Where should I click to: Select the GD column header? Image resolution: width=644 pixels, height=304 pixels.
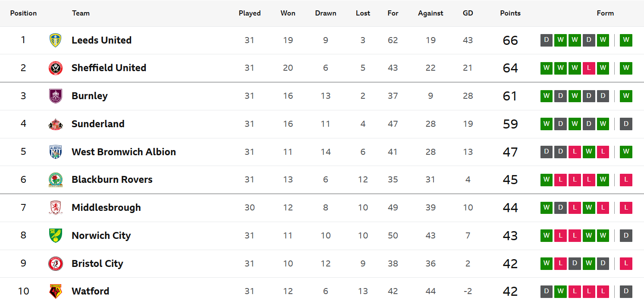coord(468,13)
